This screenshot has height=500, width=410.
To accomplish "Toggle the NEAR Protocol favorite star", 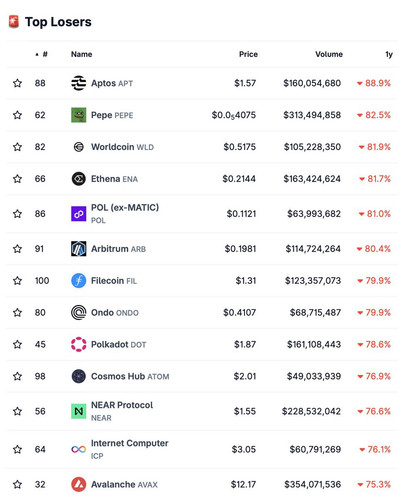I will 17,411.
